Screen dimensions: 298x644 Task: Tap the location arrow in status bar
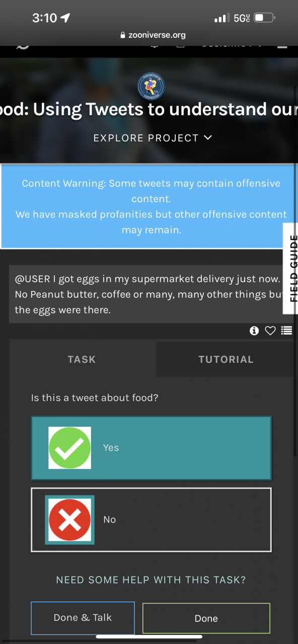pos(65,18)
